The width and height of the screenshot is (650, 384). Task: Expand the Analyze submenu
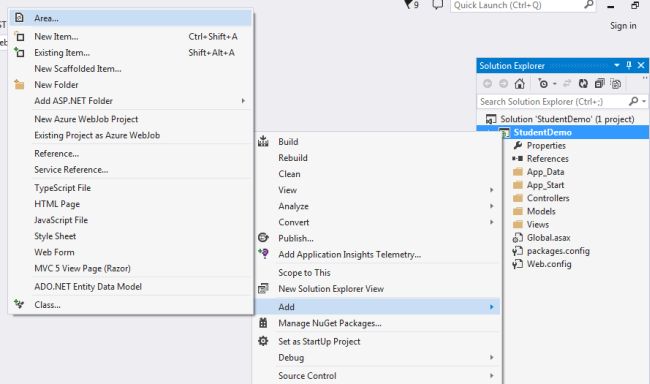tap(377, 207)
